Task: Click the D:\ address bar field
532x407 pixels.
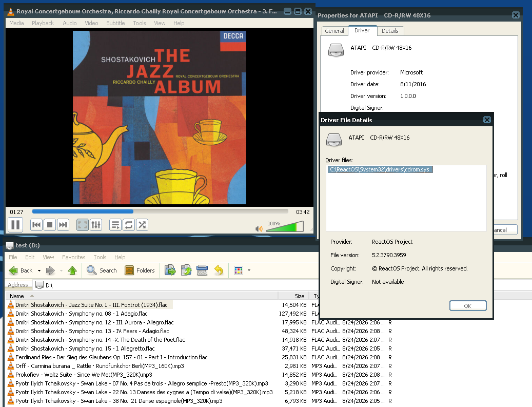Action: point(175,285)
